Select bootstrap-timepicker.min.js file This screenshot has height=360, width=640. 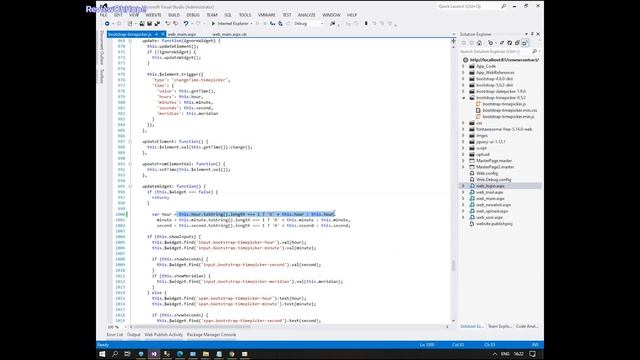click(508, 116)
